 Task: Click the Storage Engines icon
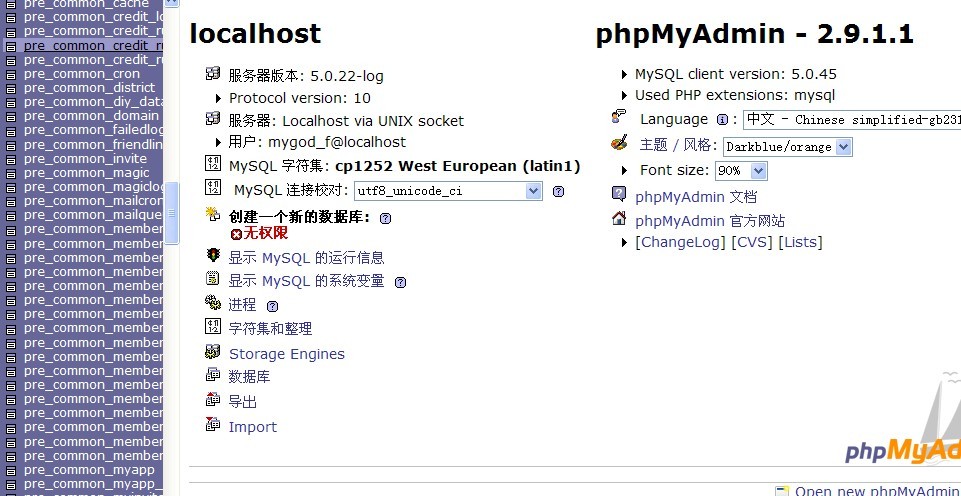click(x=213, y=352)
